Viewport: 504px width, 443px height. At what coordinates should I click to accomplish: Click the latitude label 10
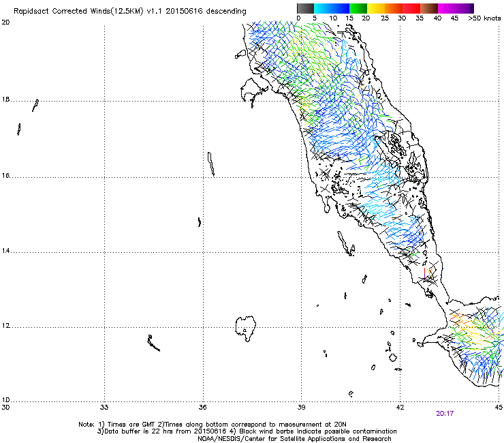pos(5,400)
